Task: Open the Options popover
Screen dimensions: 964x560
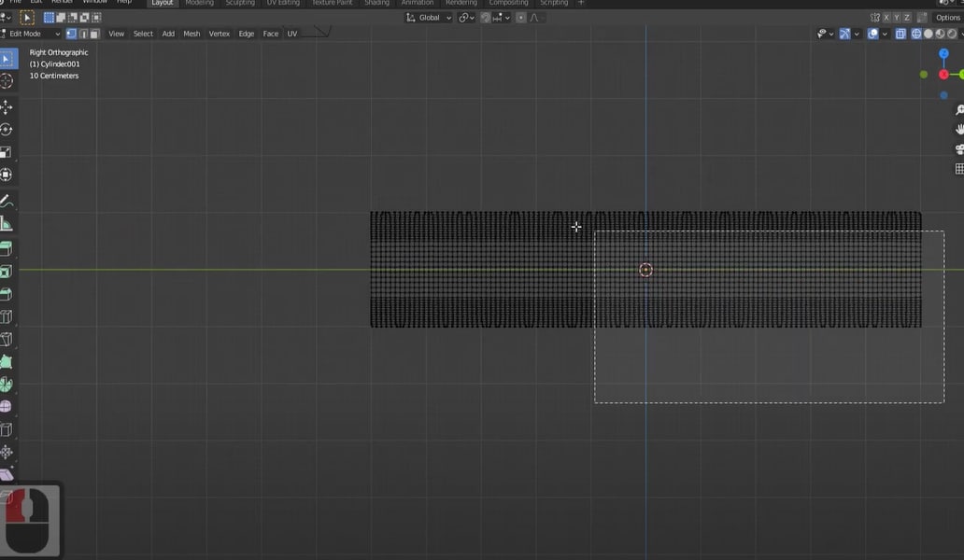Action: click(948, 18)
